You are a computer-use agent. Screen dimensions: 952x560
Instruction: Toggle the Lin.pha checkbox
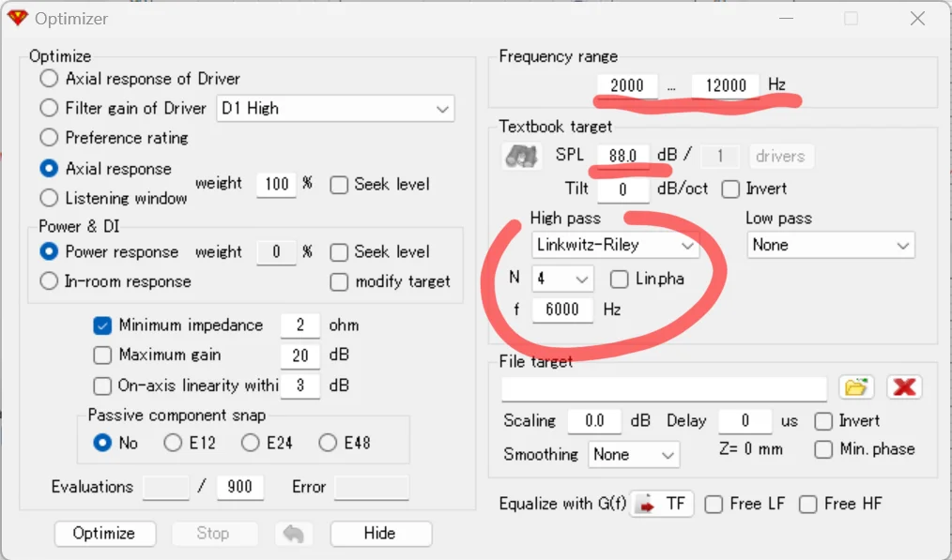620,279
